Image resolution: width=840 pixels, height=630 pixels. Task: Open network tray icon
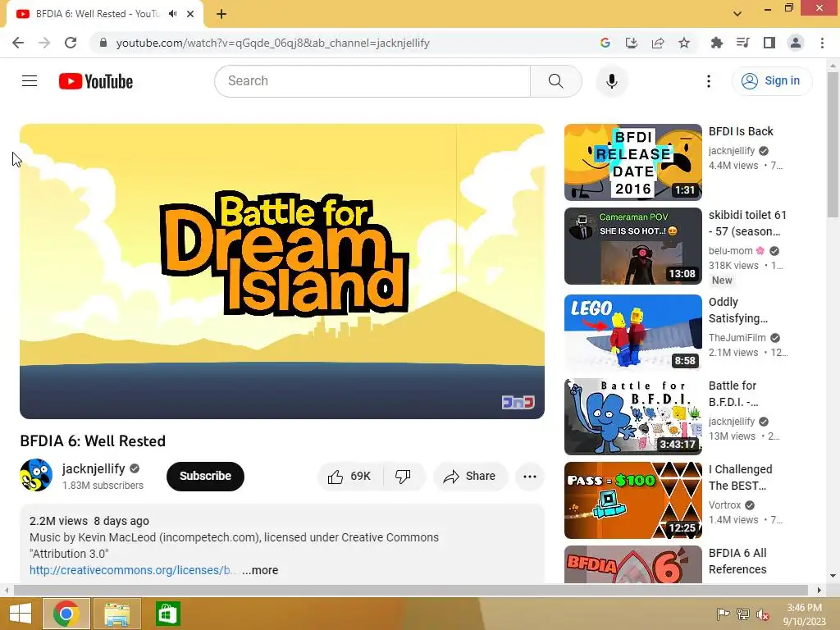coord(743,614)
